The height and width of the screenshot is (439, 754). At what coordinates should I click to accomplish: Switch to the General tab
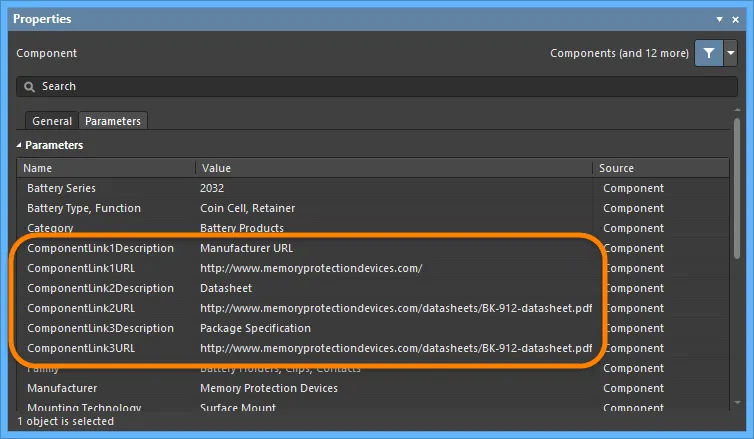pos(52,121)
